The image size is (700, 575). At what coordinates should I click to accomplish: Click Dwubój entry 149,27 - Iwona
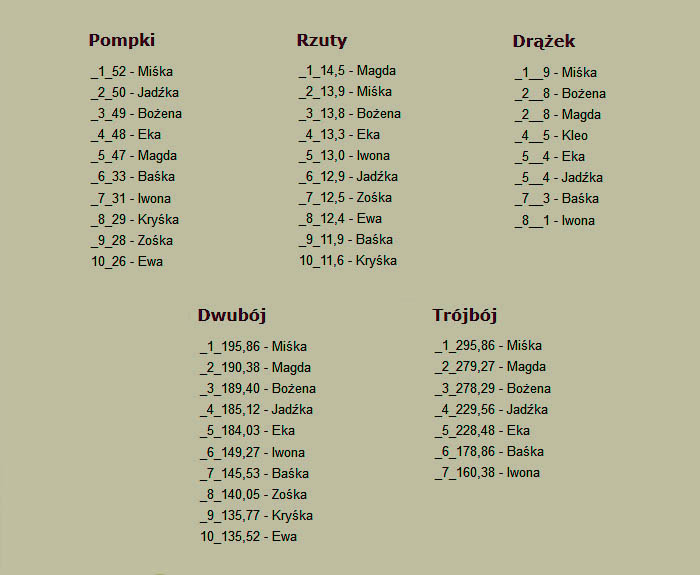pos(252,453)
